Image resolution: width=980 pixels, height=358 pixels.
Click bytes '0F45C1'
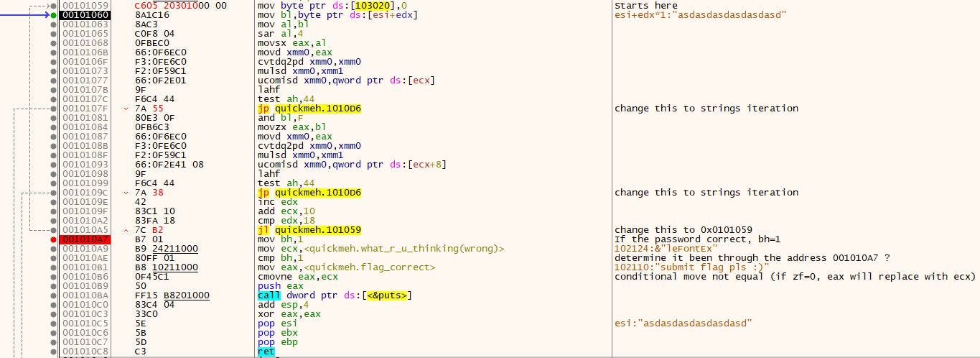point(149,277)
